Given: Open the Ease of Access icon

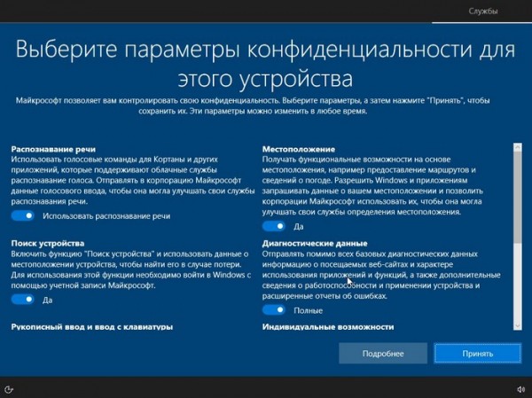Looking at the screenshot, I should tap(9, 389).
